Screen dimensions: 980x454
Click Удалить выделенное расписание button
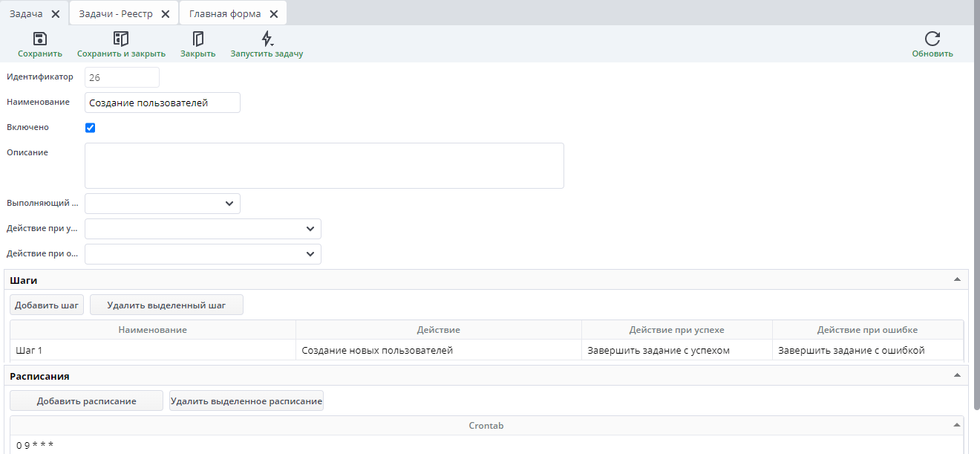tap(246, 401)
